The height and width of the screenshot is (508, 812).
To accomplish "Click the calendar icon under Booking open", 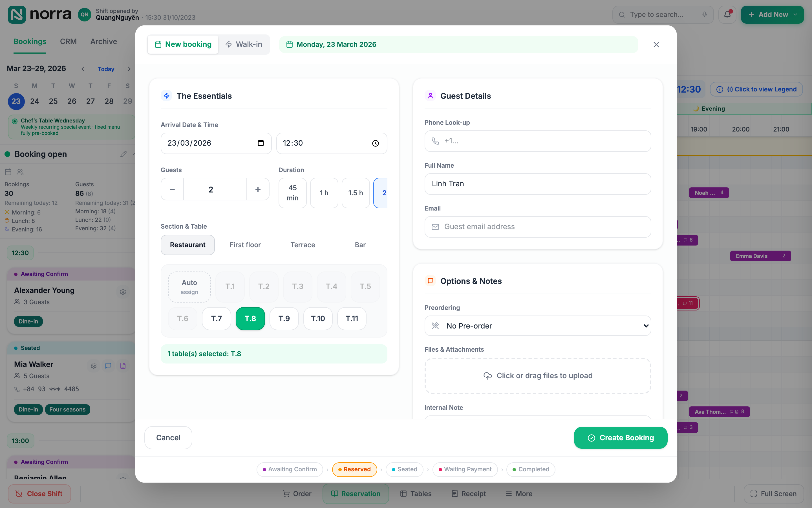I will (x=8, y=172).
